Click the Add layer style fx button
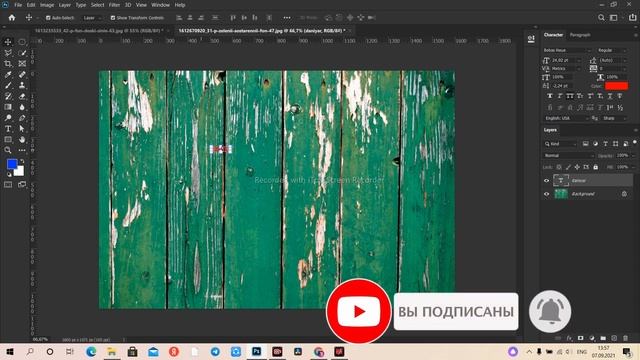 pos(570,338)
